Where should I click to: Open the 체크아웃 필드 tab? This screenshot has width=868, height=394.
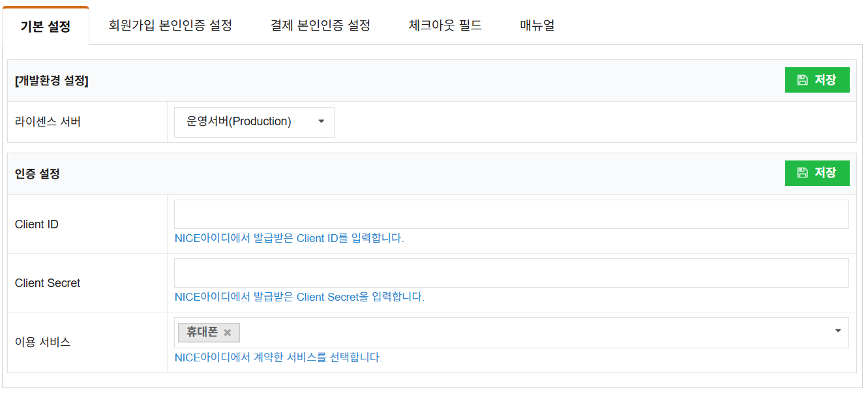tap(445, 25)
